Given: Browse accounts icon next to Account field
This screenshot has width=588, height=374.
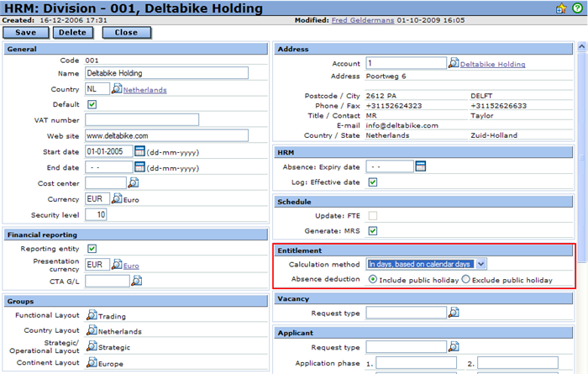Looking at the screenshot, I should point(454,63).
